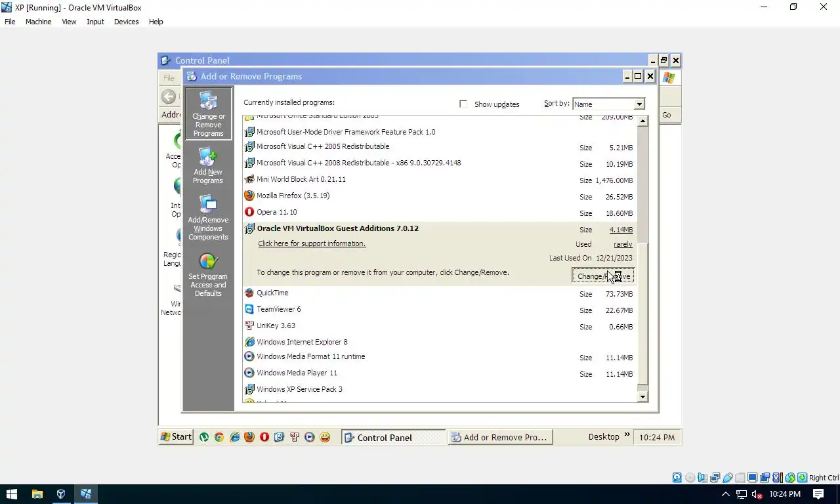Switch to Control Panel taskbar button
The image size is (840, 504).
(393, 437)
